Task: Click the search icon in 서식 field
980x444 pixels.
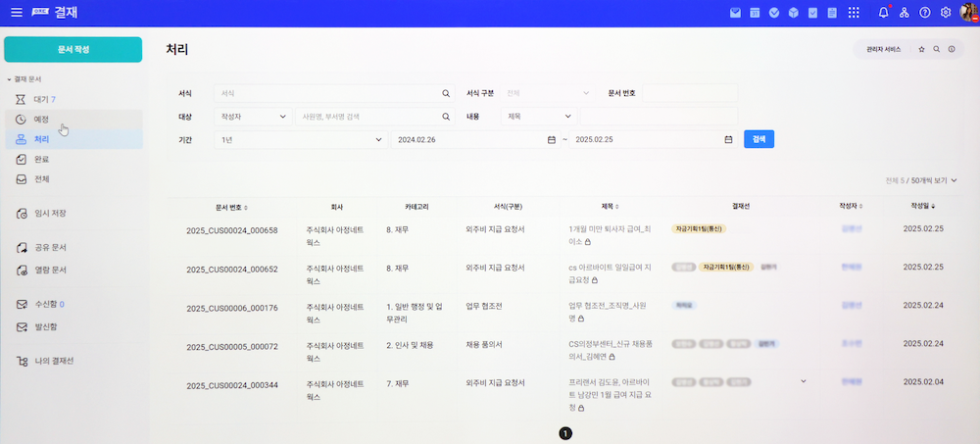Action: (446, 93)
